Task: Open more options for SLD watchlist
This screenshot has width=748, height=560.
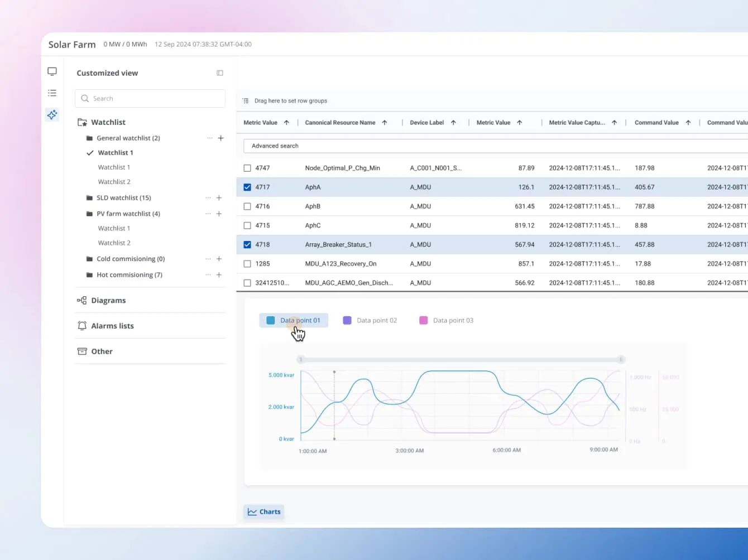Action: (x=208, y=197)
